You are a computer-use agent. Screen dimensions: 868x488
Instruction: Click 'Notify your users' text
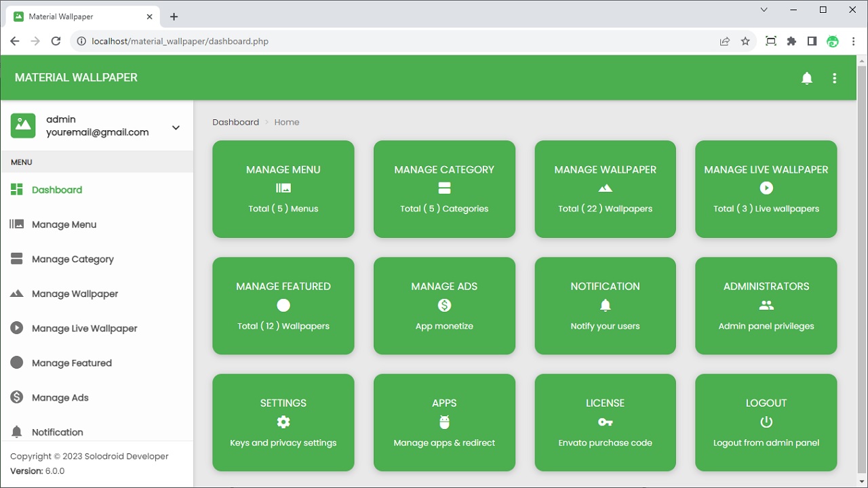(x=605, y=326)
